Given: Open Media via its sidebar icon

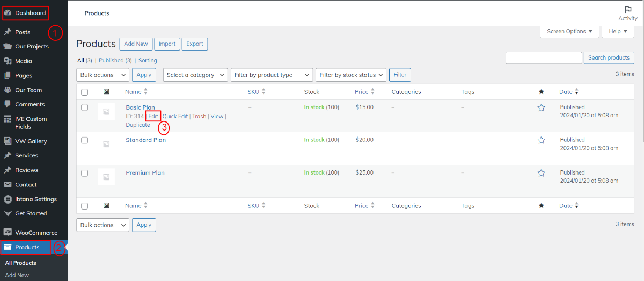Looking at the screenshot, I should 8,61.
